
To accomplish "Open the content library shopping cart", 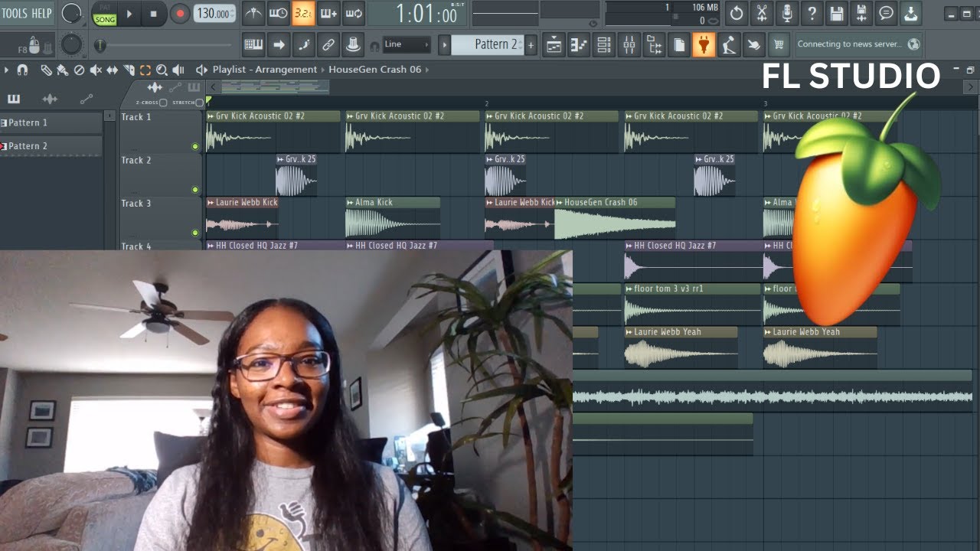I will pos(779,44).
